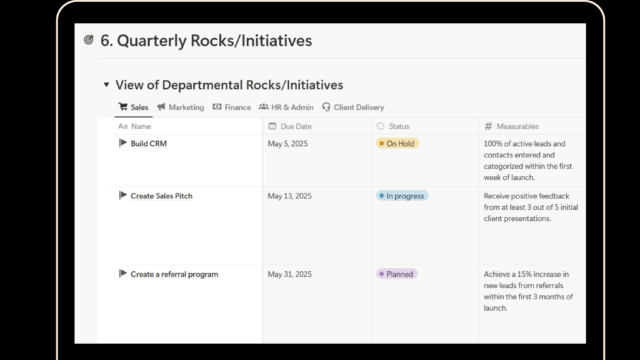The height and width of the screenshot is (360, 640).
Task: Open the In progress status dropdown
Action: (402, 196)
